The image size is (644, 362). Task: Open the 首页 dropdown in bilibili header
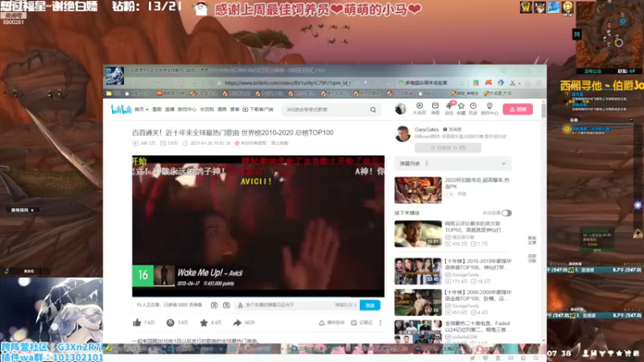tap(142, 109)
